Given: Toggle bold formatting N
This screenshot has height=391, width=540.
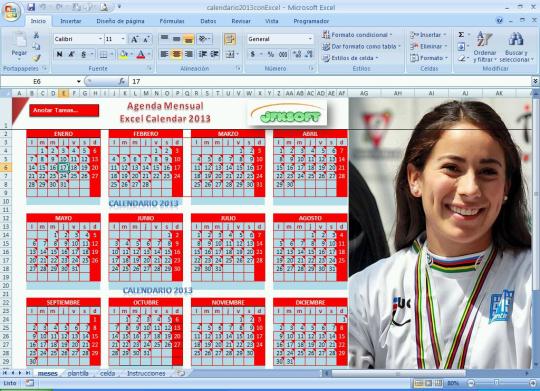Looking at the screenshot, I should click(x=59, y=54).
